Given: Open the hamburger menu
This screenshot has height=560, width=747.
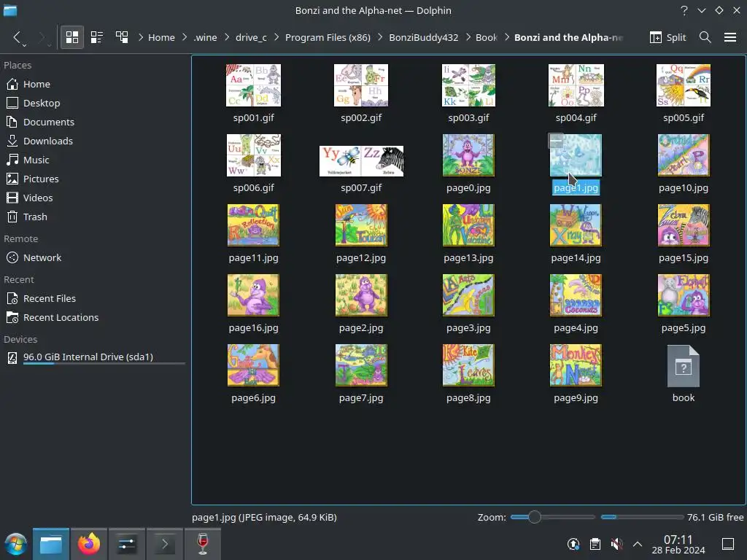Looking at the screenshot, I should pyautogui.click(x=730, y=37).
